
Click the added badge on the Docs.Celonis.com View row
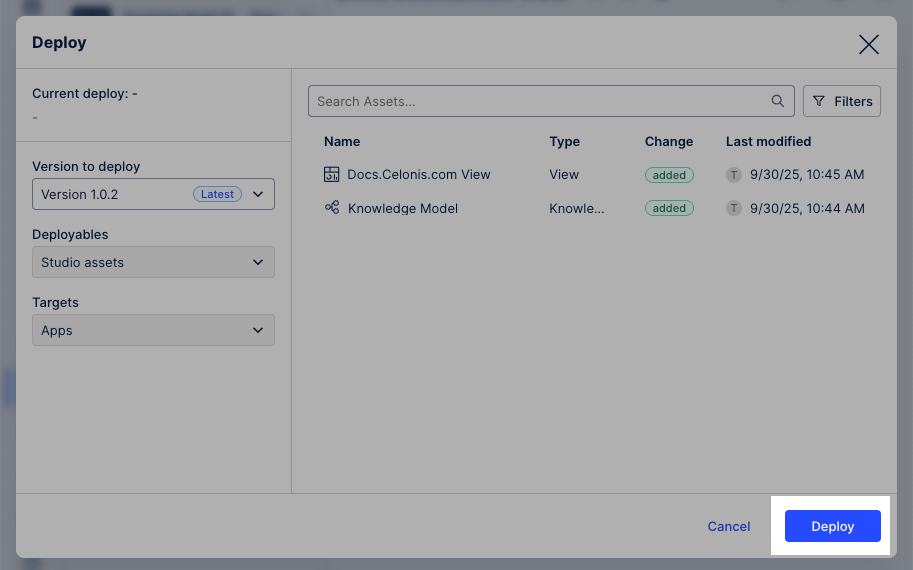click(669, 175)
